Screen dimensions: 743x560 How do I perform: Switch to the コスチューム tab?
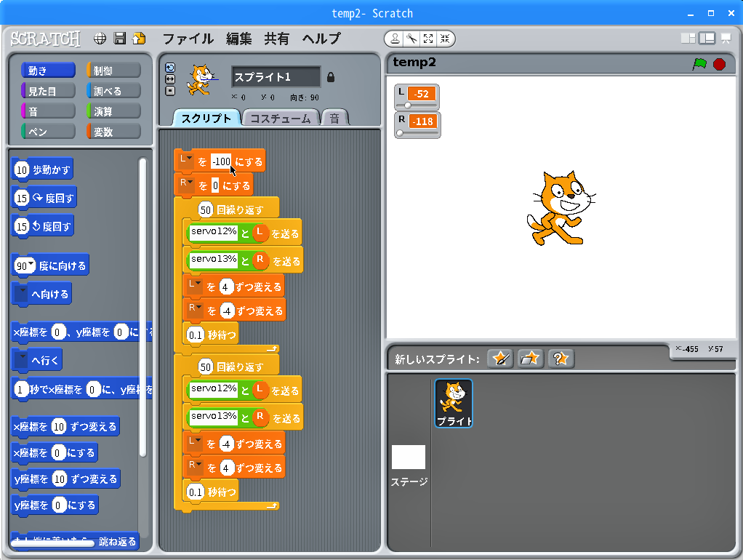pyautogui.click(x=281, y=119)
